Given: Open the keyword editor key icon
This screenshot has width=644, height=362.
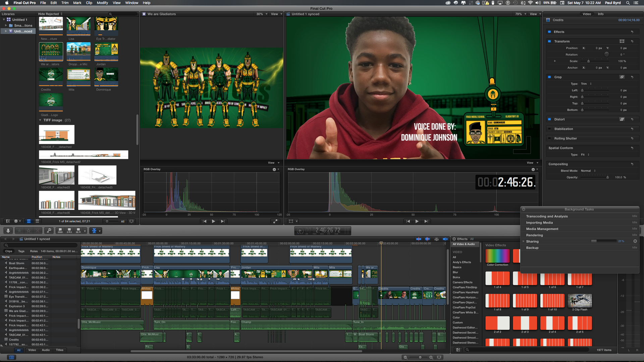Looking at the screenshot, I should click(49, 231).
